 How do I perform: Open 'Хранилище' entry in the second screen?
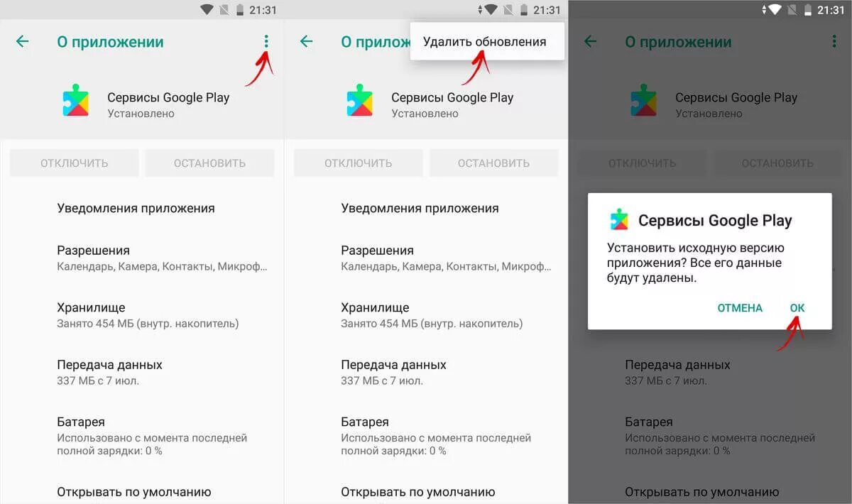point(426,315)
